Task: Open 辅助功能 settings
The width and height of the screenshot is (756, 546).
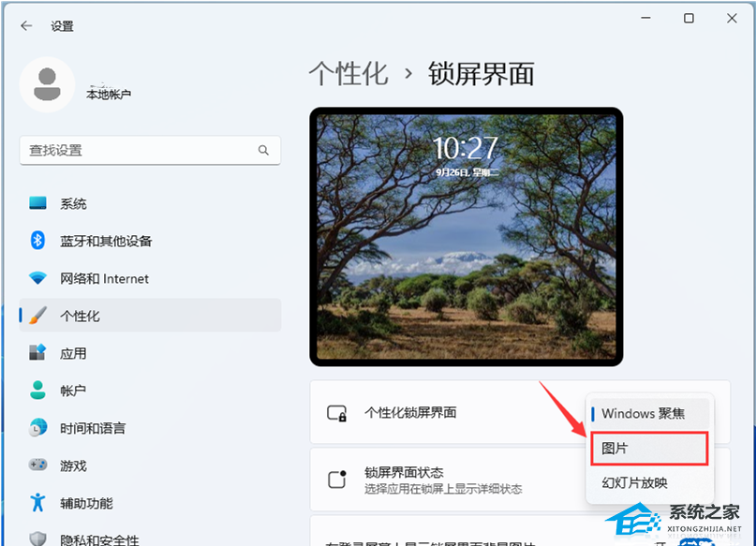Action: click(x=150, y=503)
